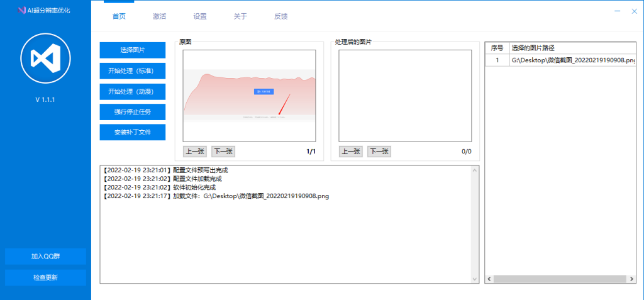Click the table horizontal scrollbar left arrow

pyautogui.click(x=489, y=279)
